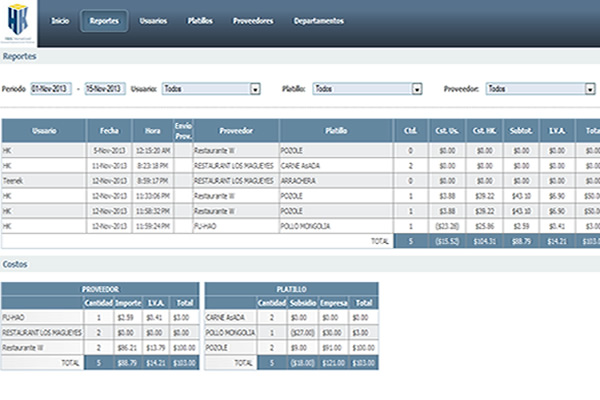Viewport: 600px width, 400px height.
Task: Navigate to Proveedores
Action: pos(254,20)
